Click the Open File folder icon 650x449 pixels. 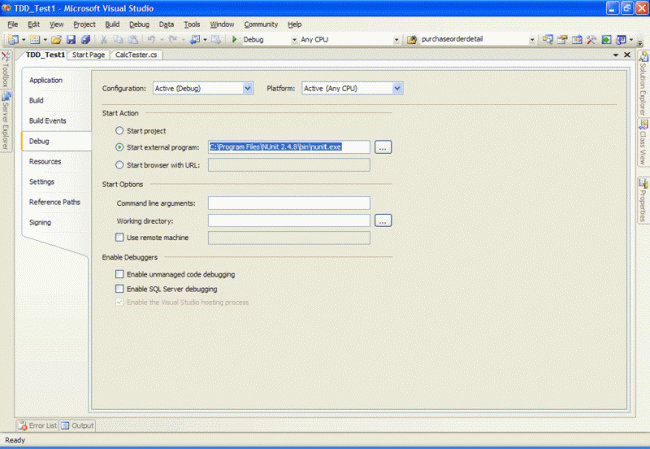point(56,39)
